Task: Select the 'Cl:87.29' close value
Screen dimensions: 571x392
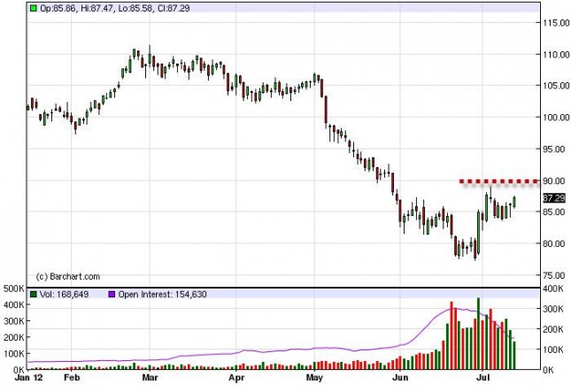Action: tap(174, 8)
